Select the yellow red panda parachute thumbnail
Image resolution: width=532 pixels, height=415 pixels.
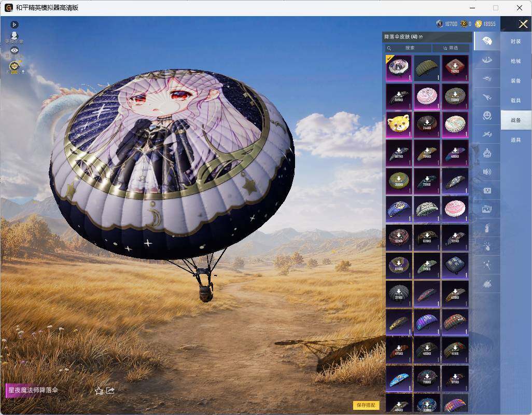click(x=399, y=125)
